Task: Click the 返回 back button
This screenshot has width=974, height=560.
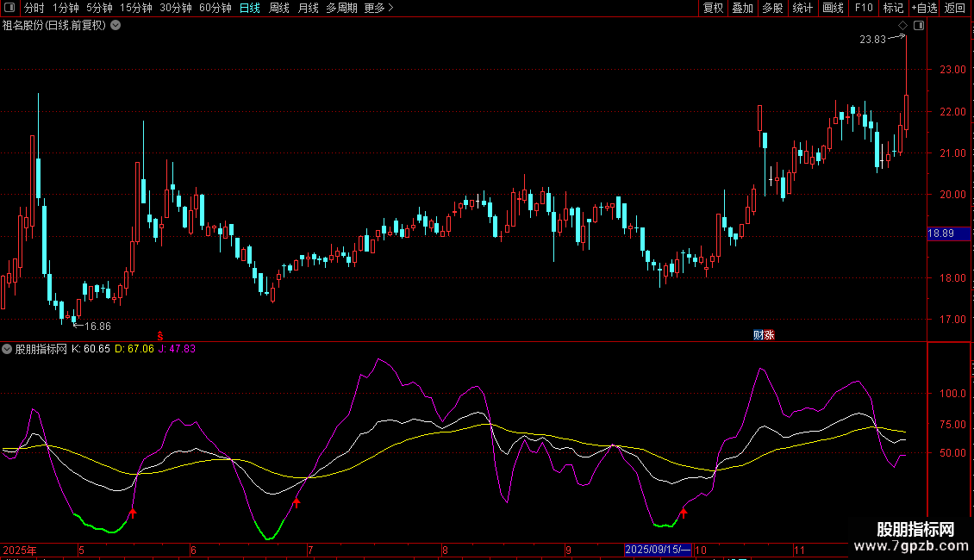Action: point(955,8)
